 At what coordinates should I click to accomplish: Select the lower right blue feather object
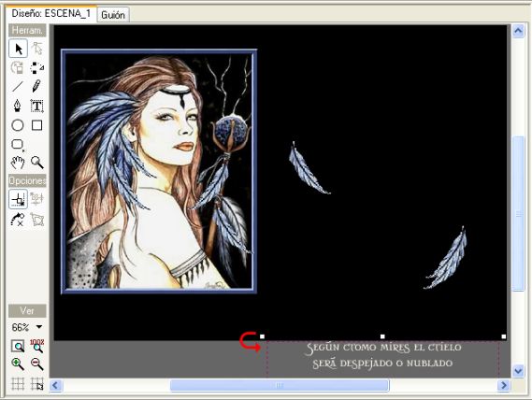point(446,258)
